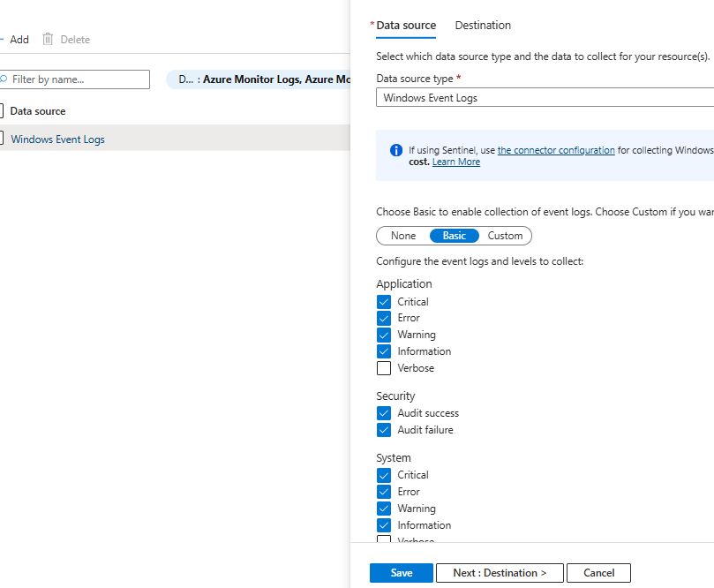Viewport: 714px width, 588px height.
Task: Disable Warning level under System
Action: click(x=384, y=509)
